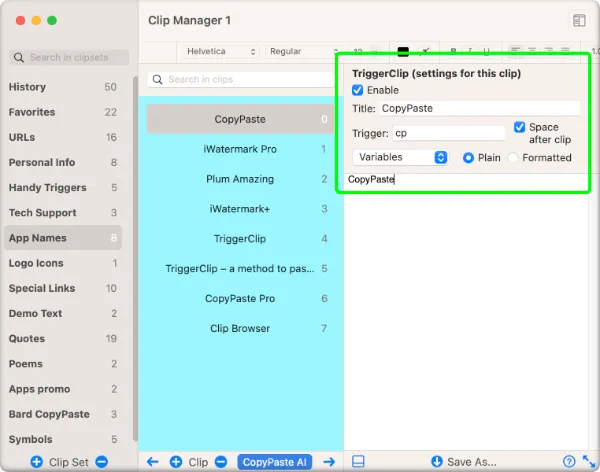Open the Demo Text clip set
This screenshot has width=600, height=472.
click(x=63, y=314)
